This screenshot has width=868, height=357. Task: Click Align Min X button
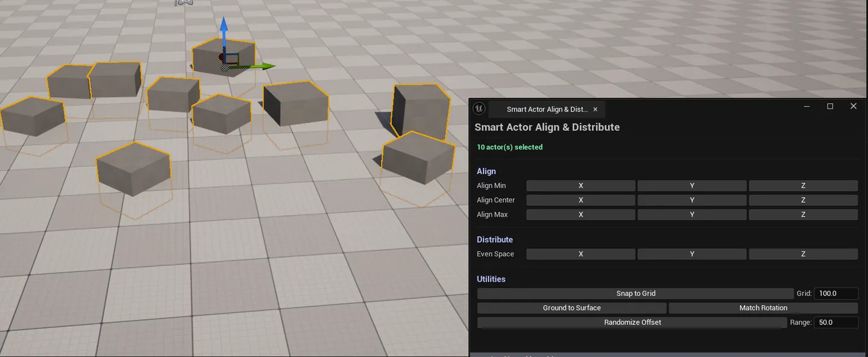[x=580, y=186]
